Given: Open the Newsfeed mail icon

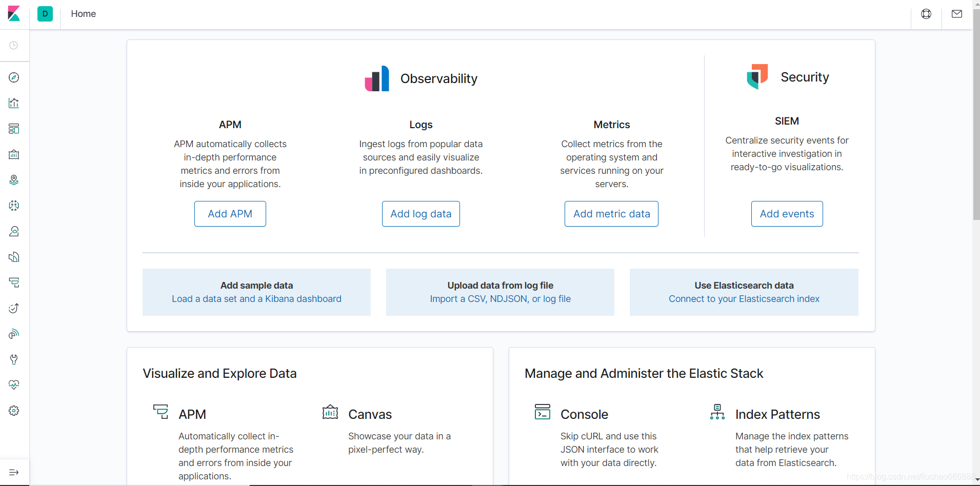Looking at the screenshot, I should coord(957,14).
